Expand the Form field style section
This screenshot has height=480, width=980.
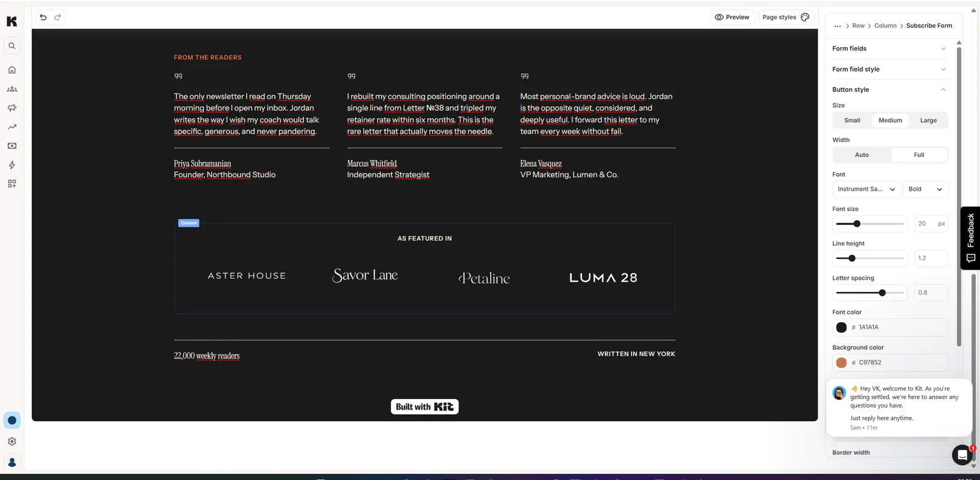tap(889, 69)
